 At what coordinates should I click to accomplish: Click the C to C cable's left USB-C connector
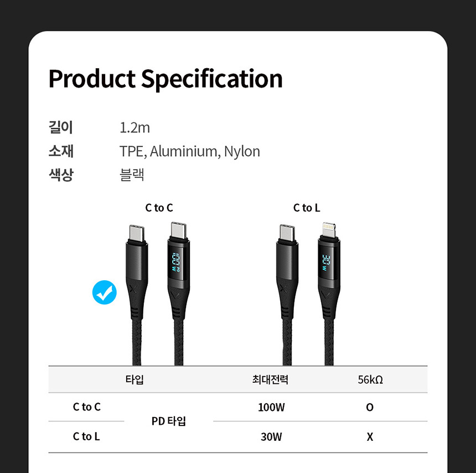pos(137,260)
